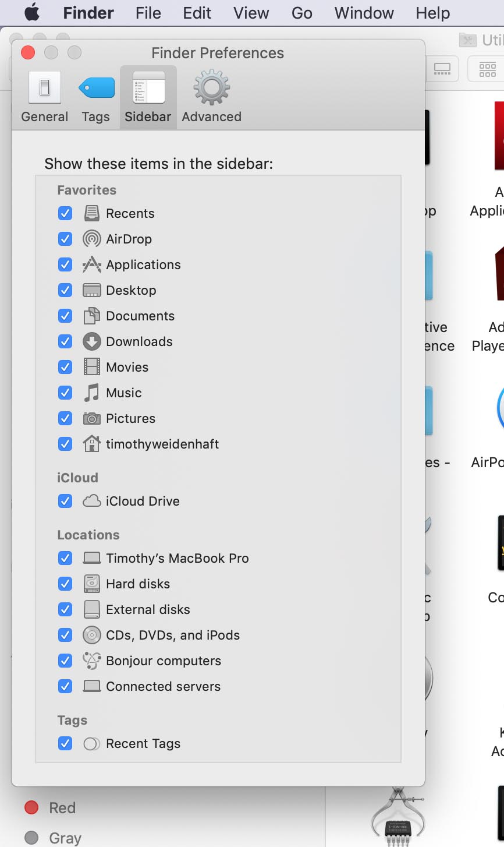Open the View menu
Screen dimensions: 504x847
click(251, 13)
